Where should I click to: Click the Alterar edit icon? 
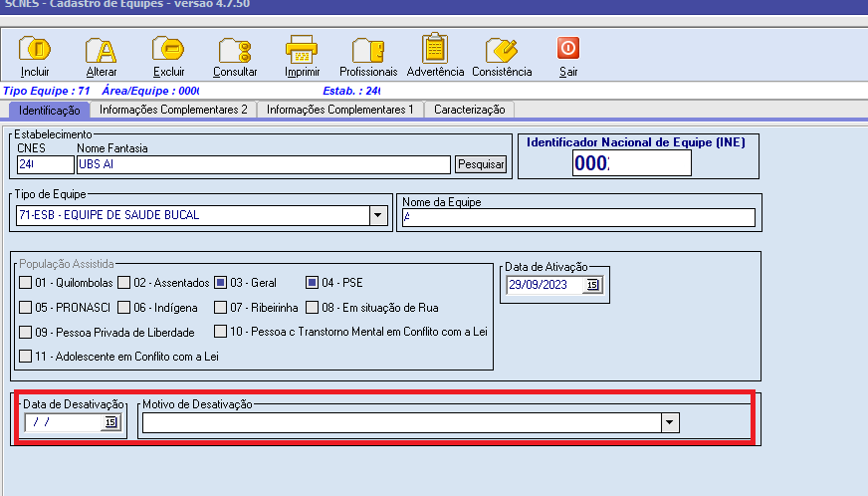click(x=101, y=50)
